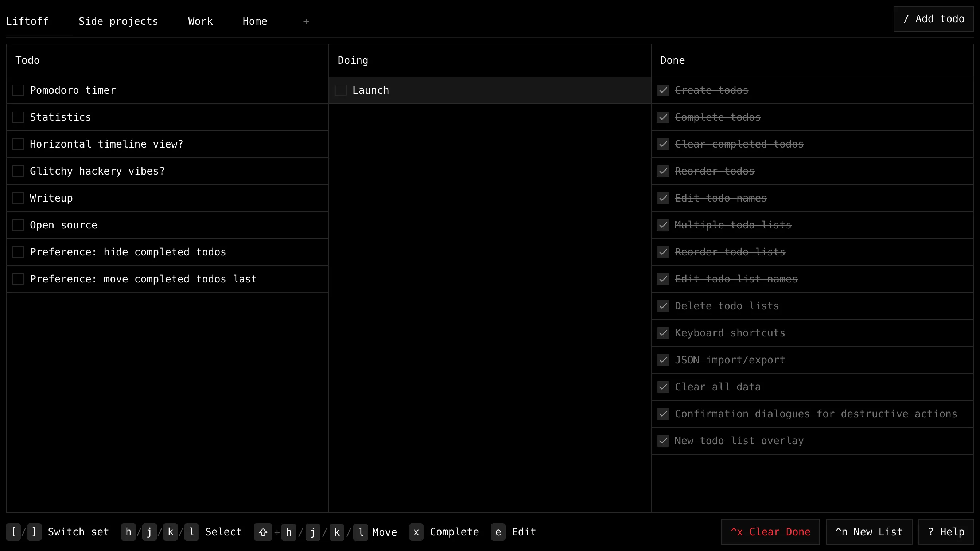Select the Statistics todo text
This screenshot has width=980, height=551.
point(61,117)
